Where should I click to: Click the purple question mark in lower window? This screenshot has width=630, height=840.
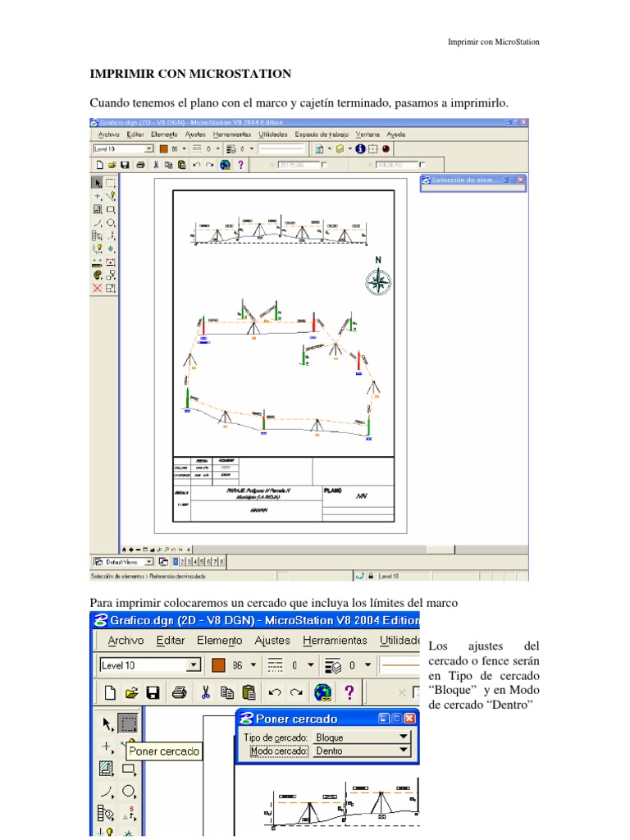click(x=349, y=692)
